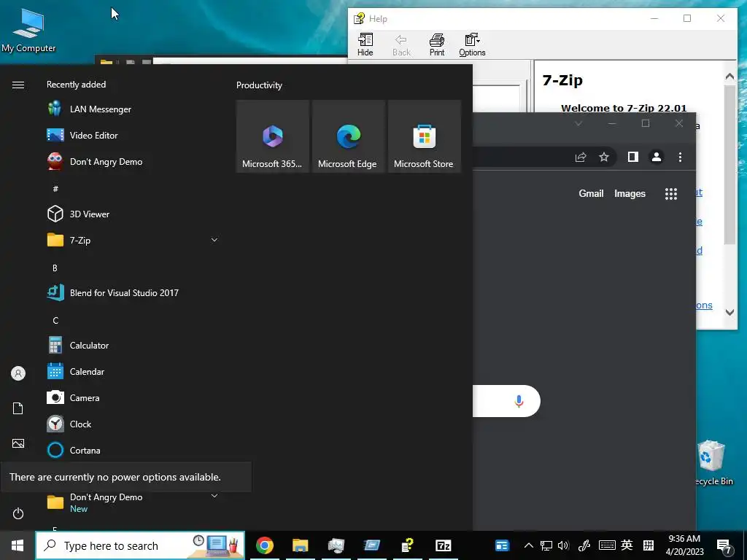The width and height of the screenshot is (747, 560).
Task: Open network icon in system tray
Action: [x=546, y=545]
